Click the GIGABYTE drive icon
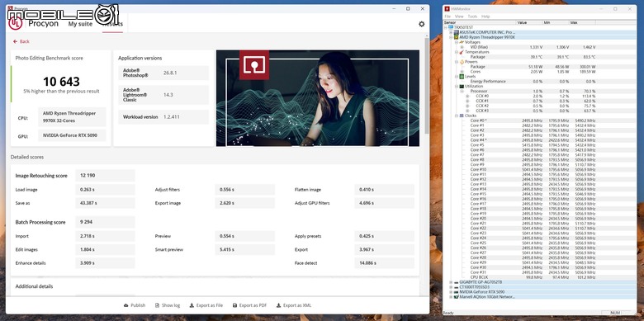Viewport: 644px width, 321px height. pos(457,282)
